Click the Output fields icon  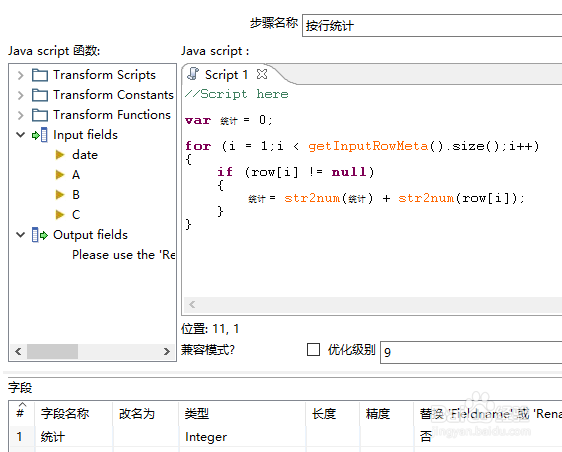39,235
